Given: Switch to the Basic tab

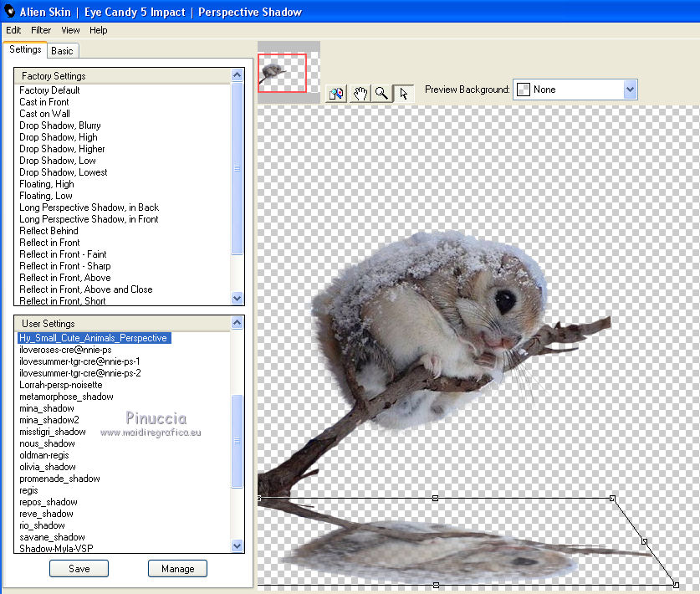Looking at the screenshot, I should click(x=62, y=51).
